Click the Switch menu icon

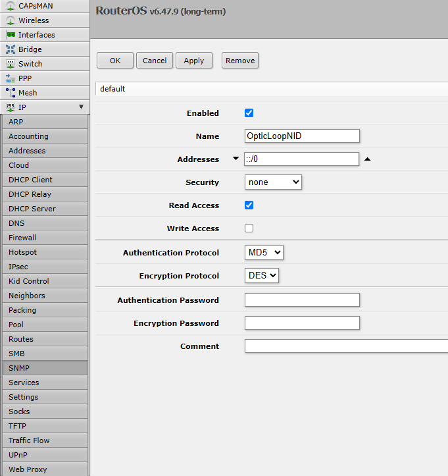pos(11,64)
